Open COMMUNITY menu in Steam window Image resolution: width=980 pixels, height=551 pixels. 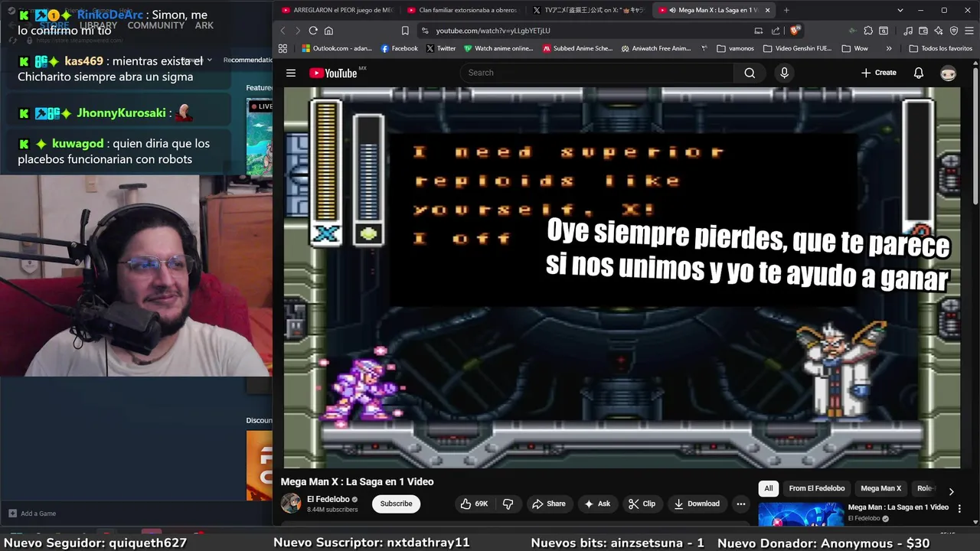click(155, 25)
